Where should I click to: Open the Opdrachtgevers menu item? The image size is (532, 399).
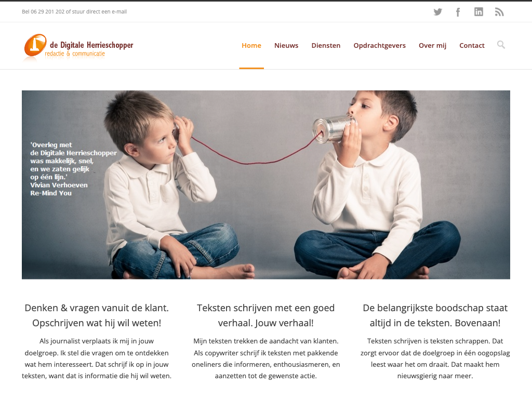379,46
